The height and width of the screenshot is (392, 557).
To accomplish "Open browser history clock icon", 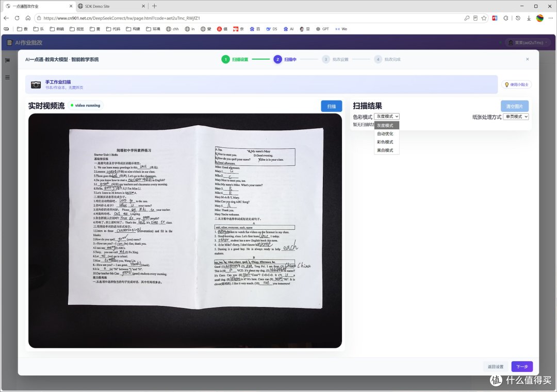I will 518,18.
